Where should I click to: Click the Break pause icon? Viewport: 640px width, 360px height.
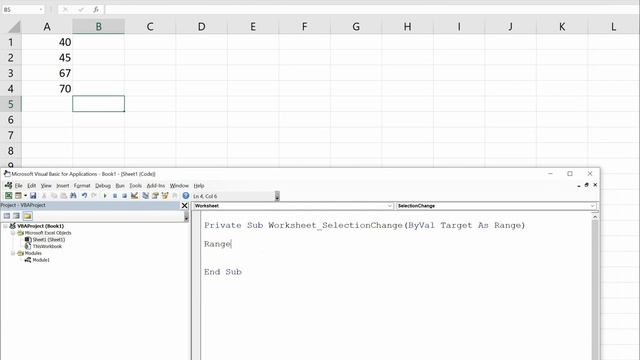(115, 196)
